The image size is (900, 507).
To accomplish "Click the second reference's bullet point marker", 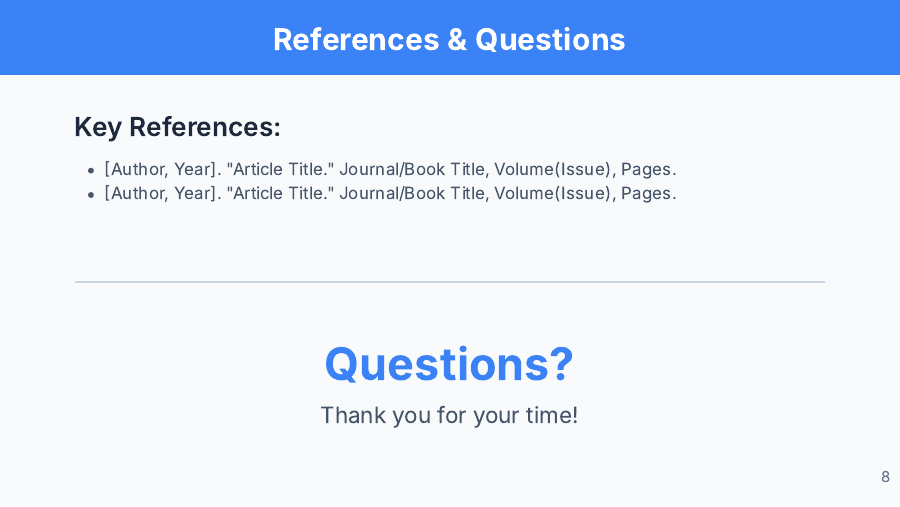I will pyautogui.click(x=91, y=194).
